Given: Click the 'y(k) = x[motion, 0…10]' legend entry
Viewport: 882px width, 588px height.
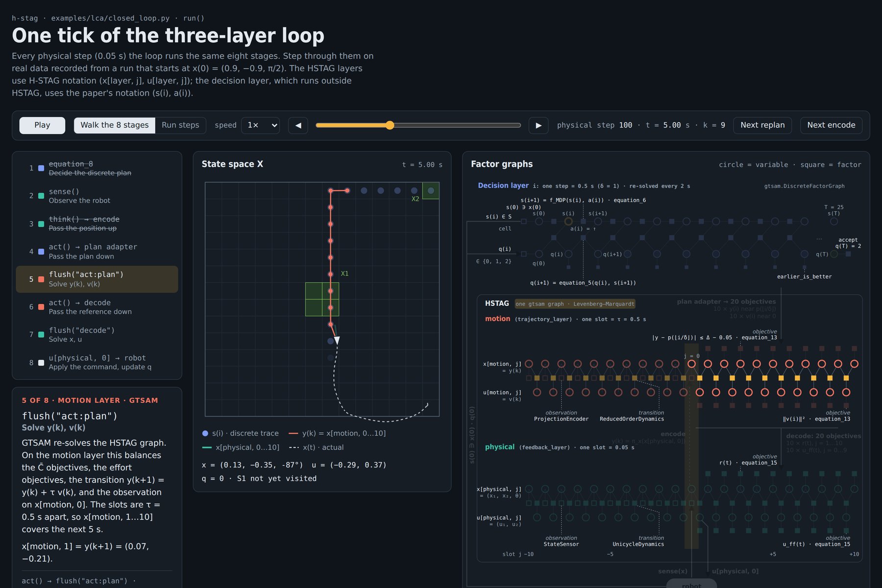Looking at the screenshot, I should (x=337, y=434).
